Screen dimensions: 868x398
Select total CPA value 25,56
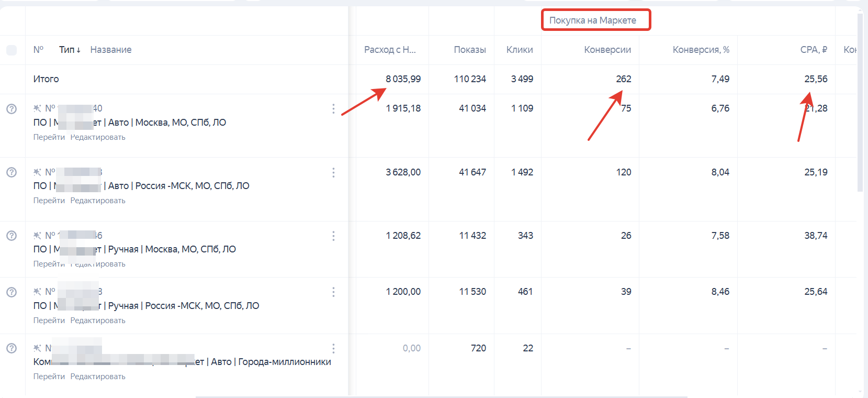click(x=816, y=79)
